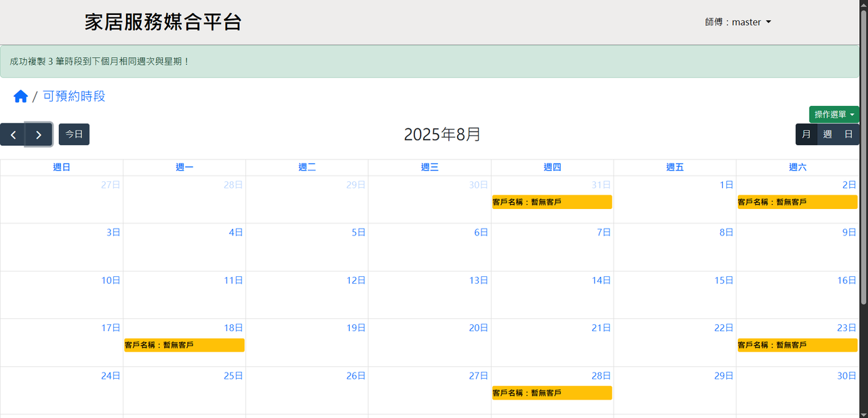868x418 pixels.
Task: Switch to 日 day view
Action: 848,134
